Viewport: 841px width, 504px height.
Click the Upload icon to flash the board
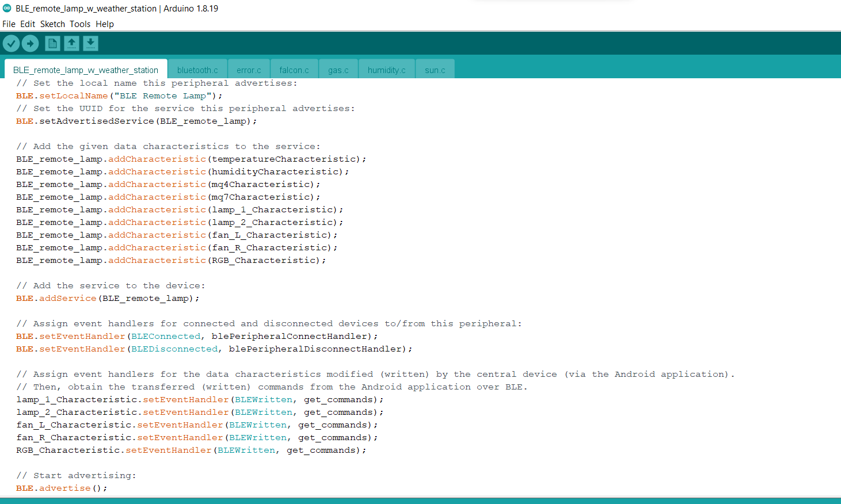point(30,43)
